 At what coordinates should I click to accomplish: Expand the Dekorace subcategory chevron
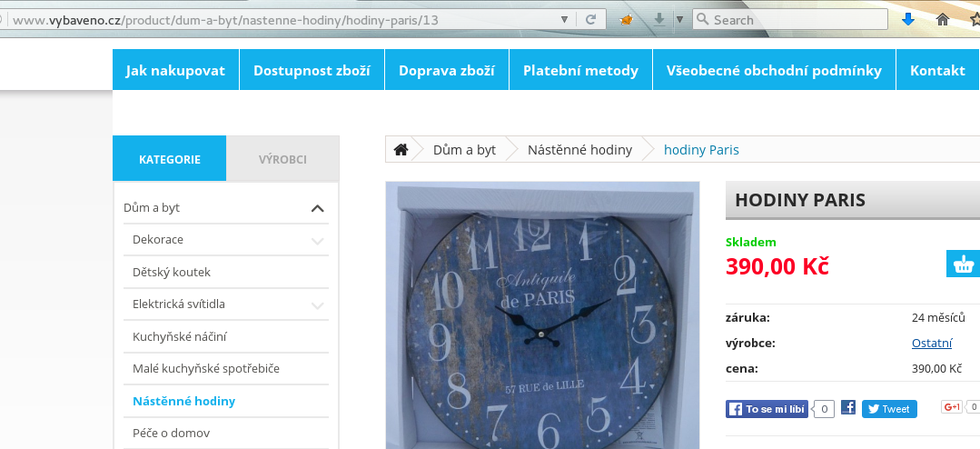tap(317, 241)
